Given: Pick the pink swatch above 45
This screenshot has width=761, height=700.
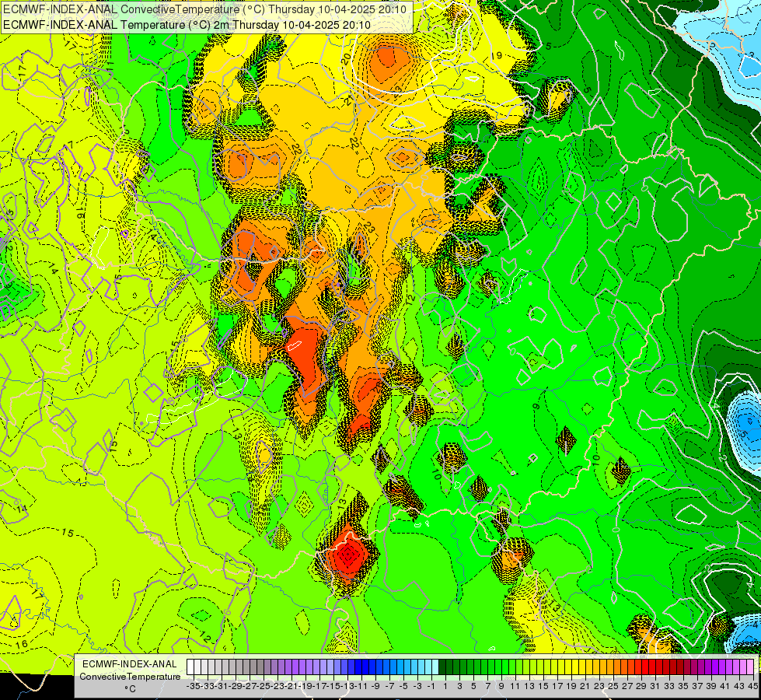Looking at the screenshot, I should point(750,667).
